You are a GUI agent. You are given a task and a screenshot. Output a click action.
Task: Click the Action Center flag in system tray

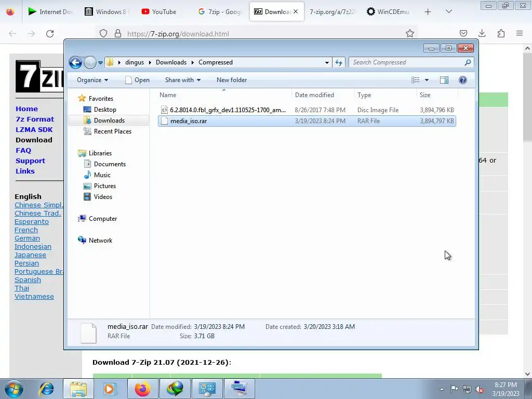(454, 389)
